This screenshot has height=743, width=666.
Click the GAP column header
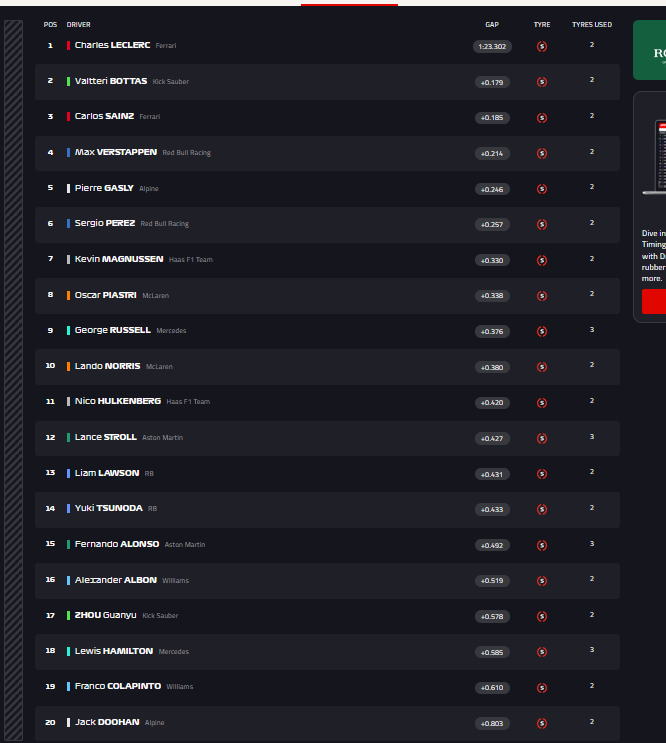click(x=492, y=24)
